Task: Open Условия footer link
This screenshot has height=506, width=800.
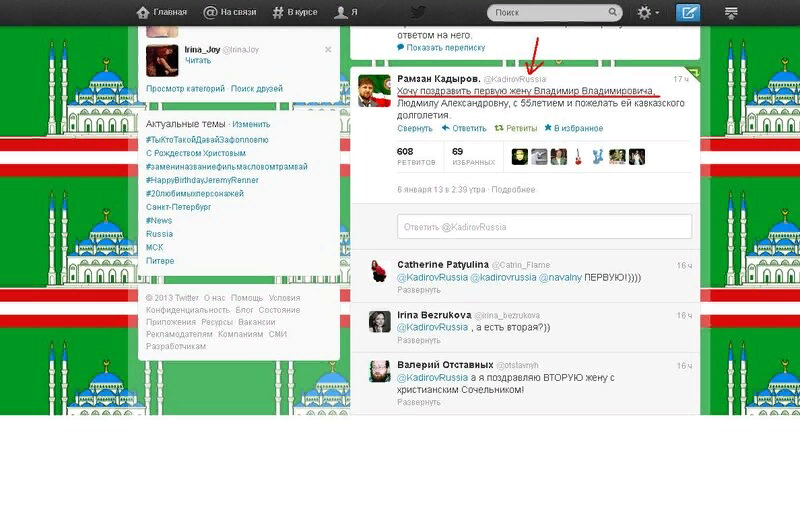Action: tap(284, 298)
